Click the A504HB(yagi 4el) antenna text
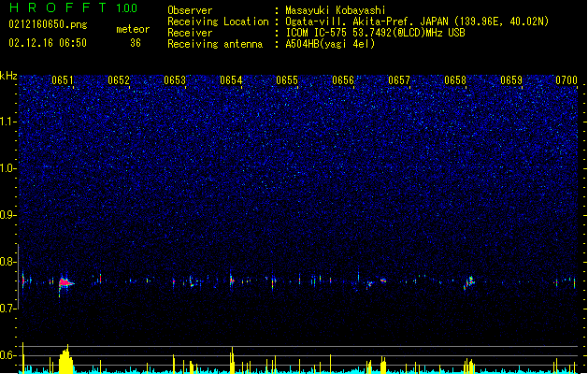Viewport: 588px width, 374px height. (x=330, y=44)
